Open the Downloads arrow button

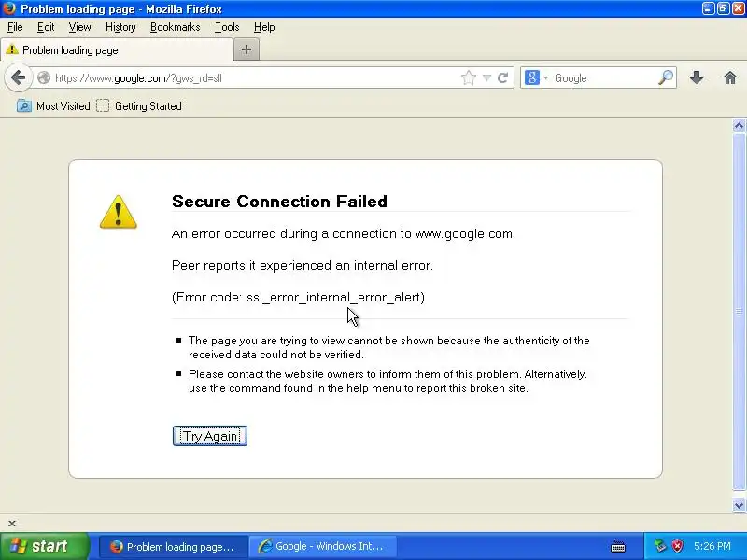(x=697, y=77)
